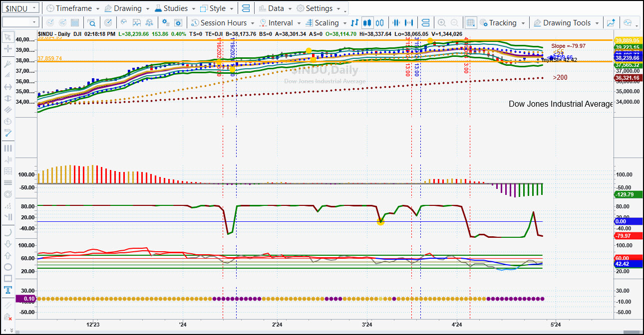Click the linked windows icon beside Style
Image resolution: width=644 pixels, height=335 pixels.
click(x=246, y=8)
